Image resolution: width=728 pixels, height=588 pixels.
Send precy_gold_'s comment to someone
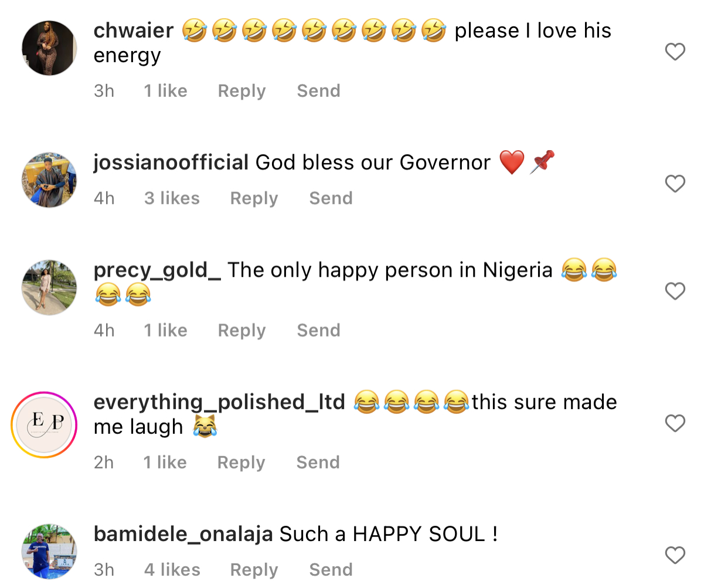click(318, 331)
